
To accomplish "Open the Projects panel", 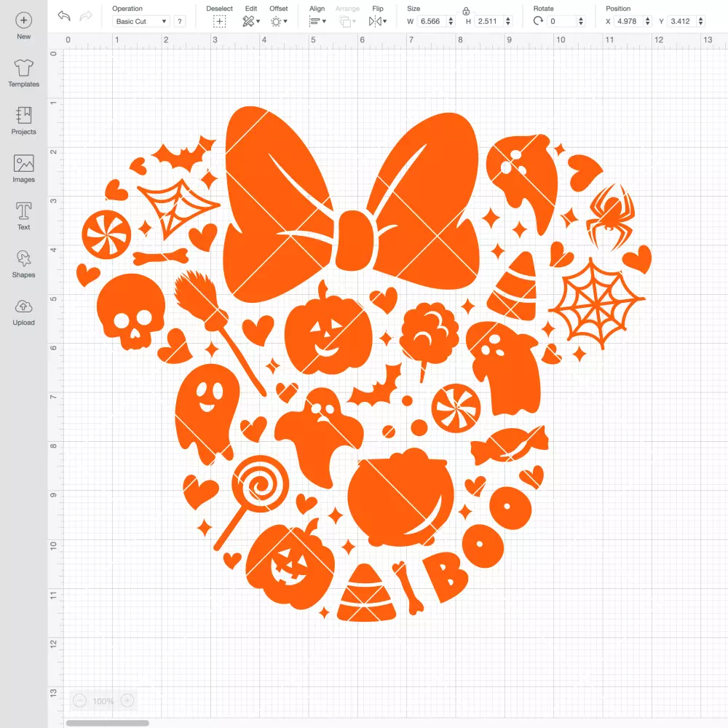I will click(24, 121).
